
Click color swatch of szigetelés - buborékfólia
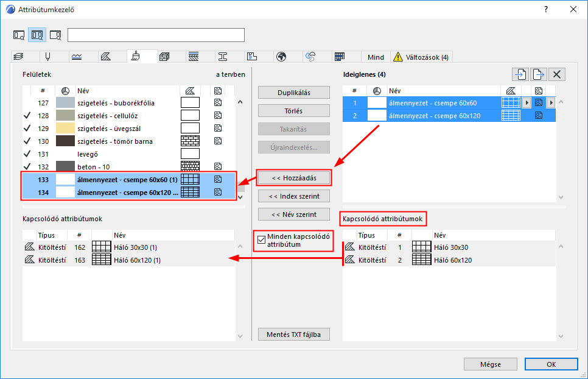[x=65, y=102]
